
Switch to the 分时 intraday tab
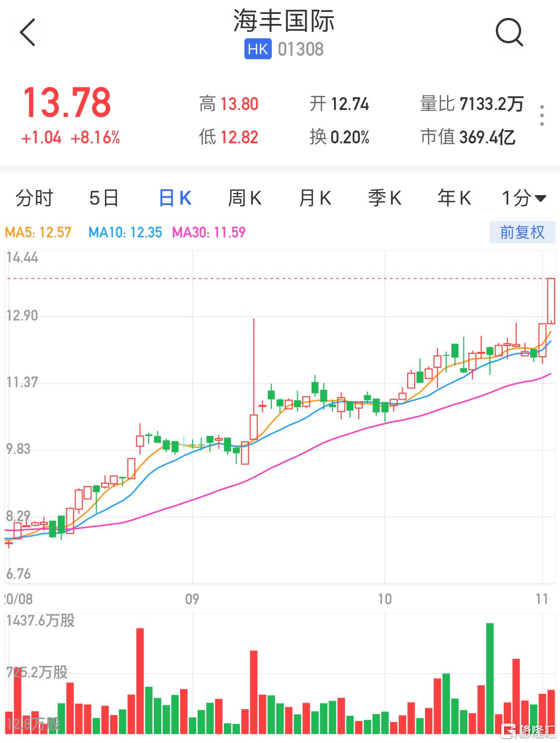pyautogui.click(x=34, y=198)
